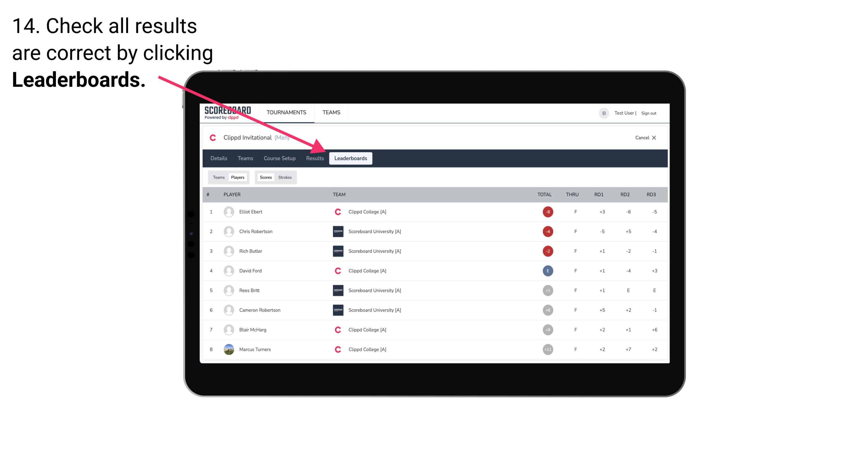Viewport: 868px width, 467px height.
Task: Click the Leaderboards tab
Action: coord(351,158)
